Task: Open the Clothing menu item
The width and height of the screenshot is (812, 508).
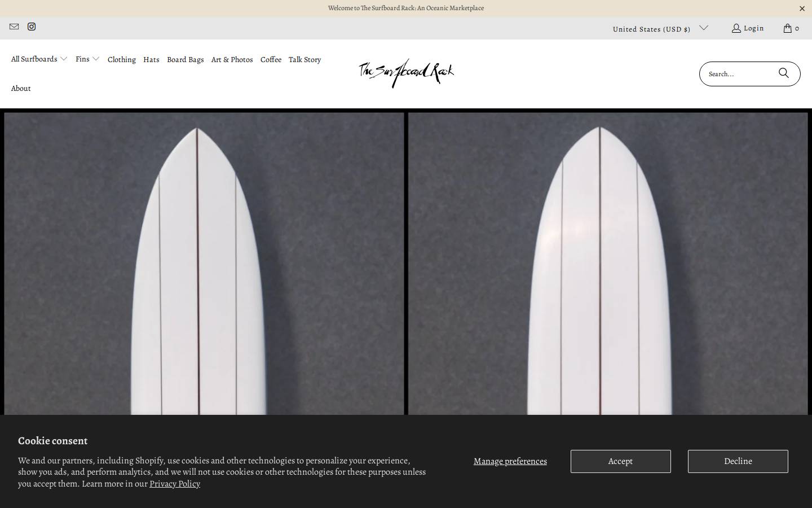Action: [x=122, y=60]
